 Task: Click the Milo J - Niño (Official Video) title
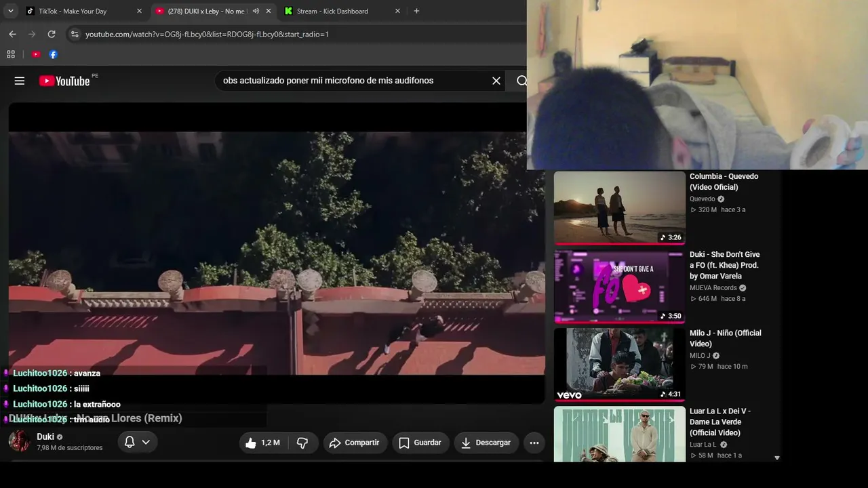(x=726, y=338)
